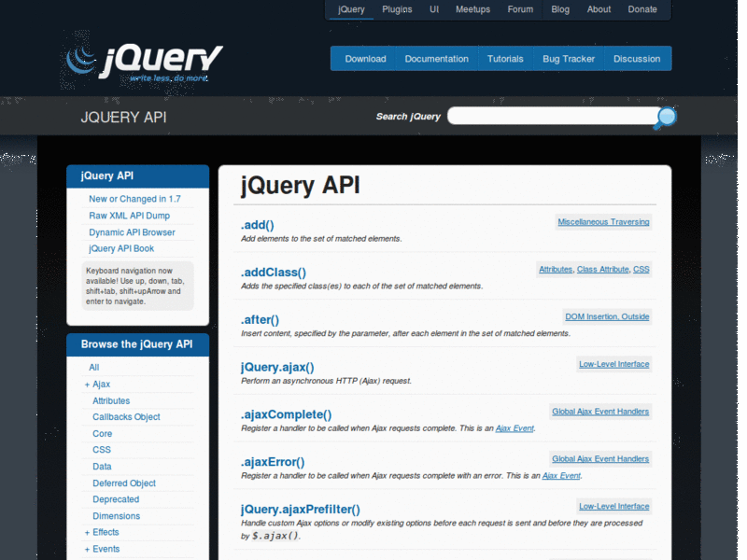Click the Discussion button
The image size is (747, 560).
[x=637, y=59]
